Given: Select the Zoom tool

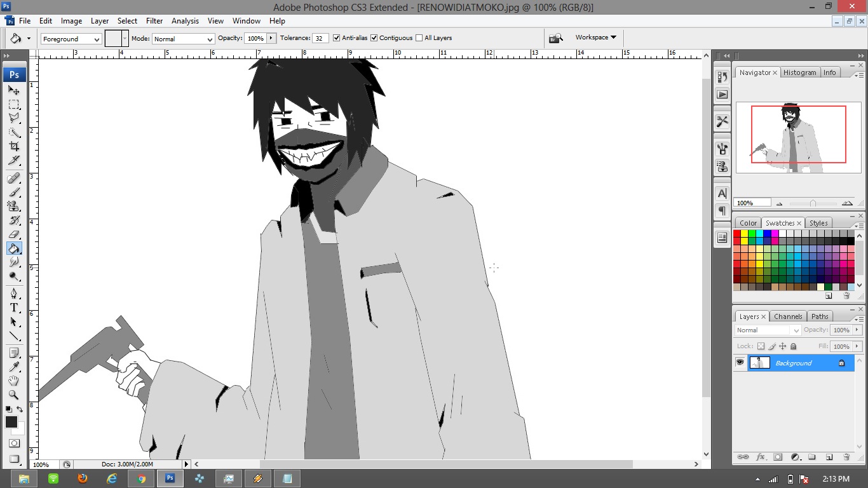Looking at the screenshot, I should coord(14,395).
